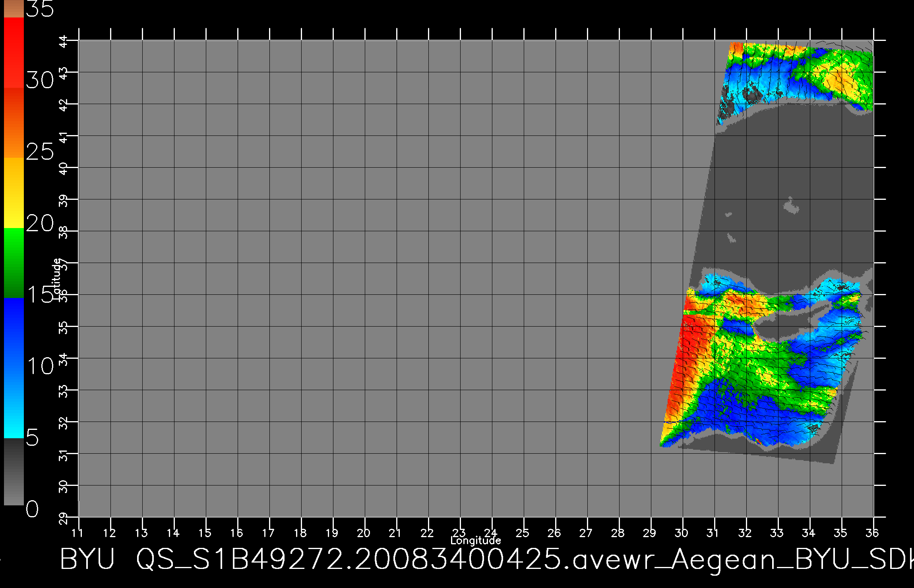Click latitude tick label 34
Image resolution: width=914 pixels, height=588 pixels.
[64, 359]
